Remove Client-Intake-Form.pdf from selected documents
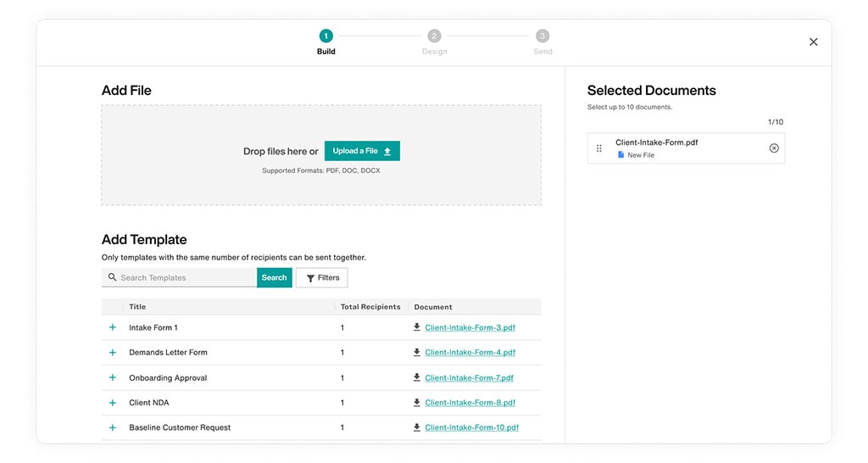Screen dimensions: 868x463 click(773, 148)
